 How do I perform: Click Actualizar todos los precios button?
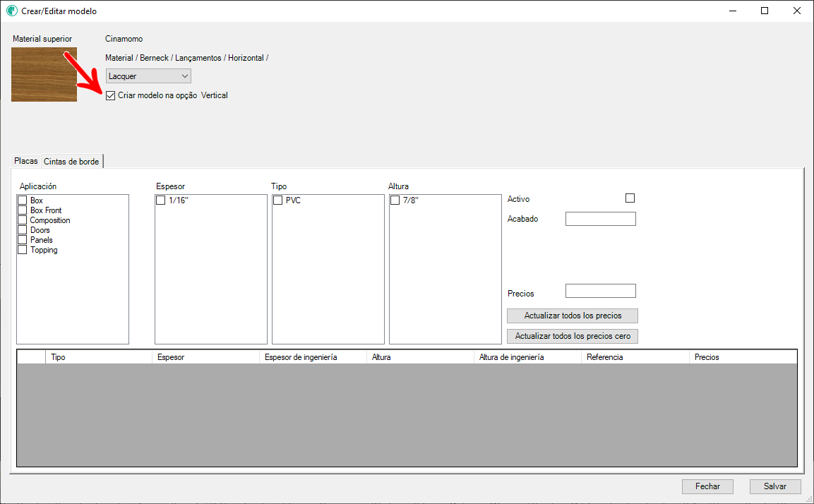pos(573,316)
